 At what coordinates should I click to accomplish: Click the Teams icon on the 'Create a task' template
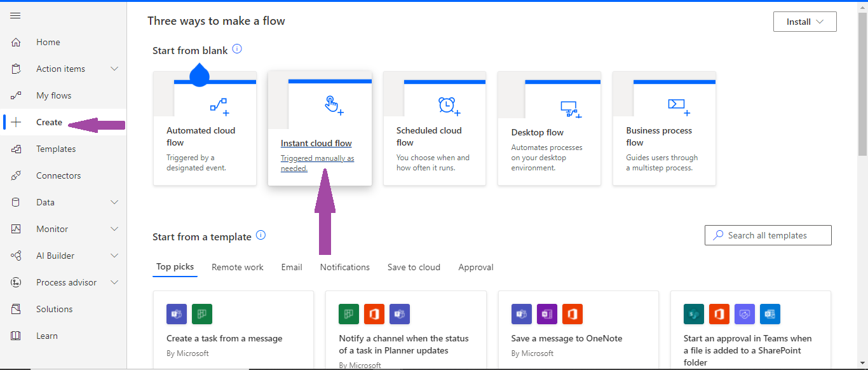pos(176,313)
